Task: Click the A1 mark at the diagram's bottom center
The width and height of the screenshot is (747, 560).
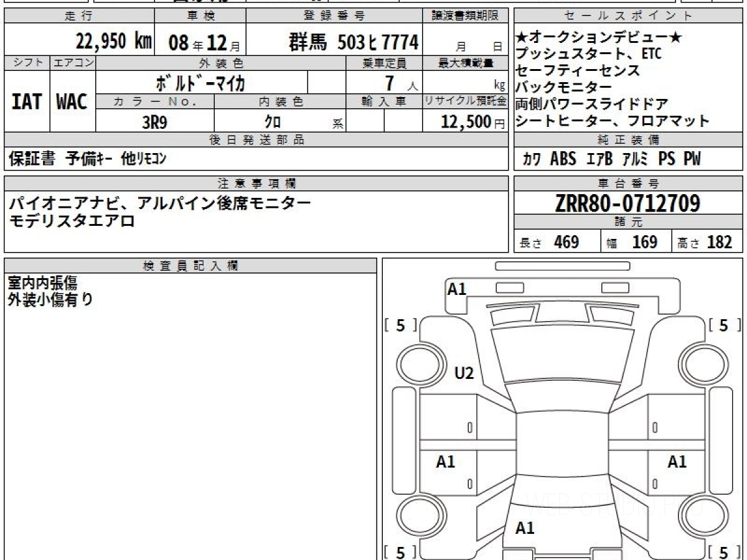Action: point(525,528)
